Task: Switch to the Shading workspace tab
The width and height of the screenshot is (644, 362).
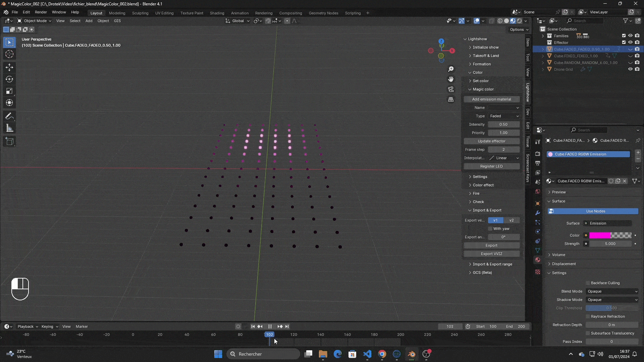Action: click(x=217, y=13)
